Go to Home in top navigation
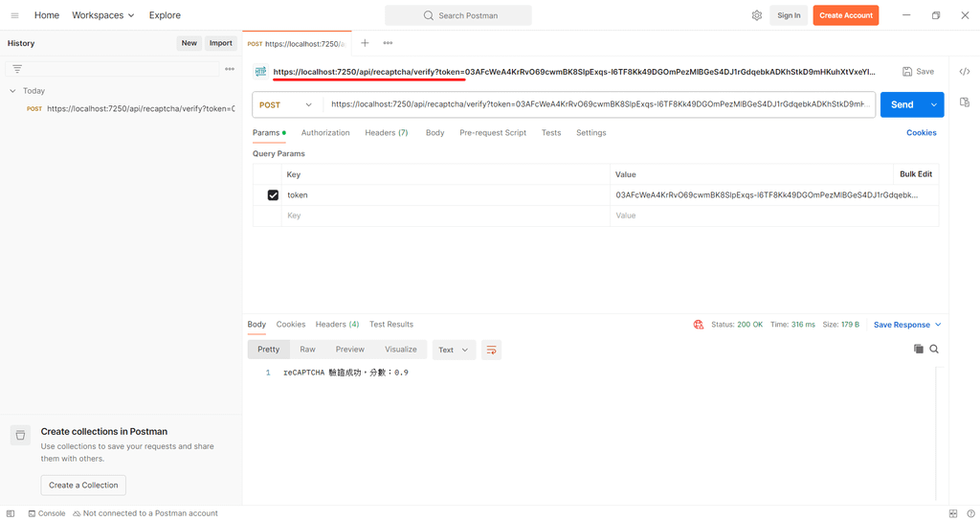 point(47,15)
